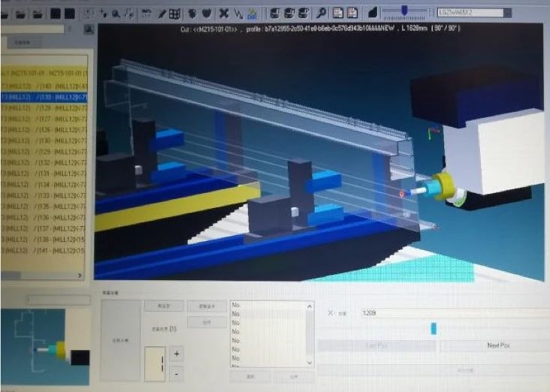Select the third 3D cube view icon

pos(304,13)
